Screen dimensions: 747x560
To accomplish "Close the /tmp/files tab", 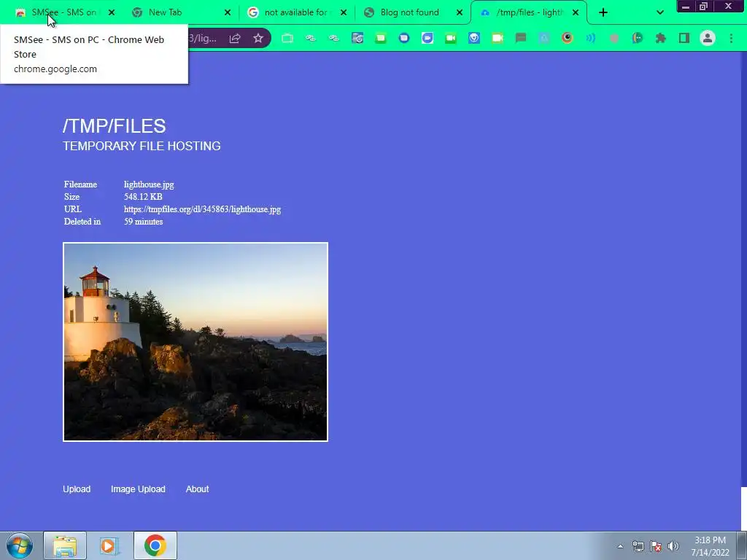I will pos(576,12).
